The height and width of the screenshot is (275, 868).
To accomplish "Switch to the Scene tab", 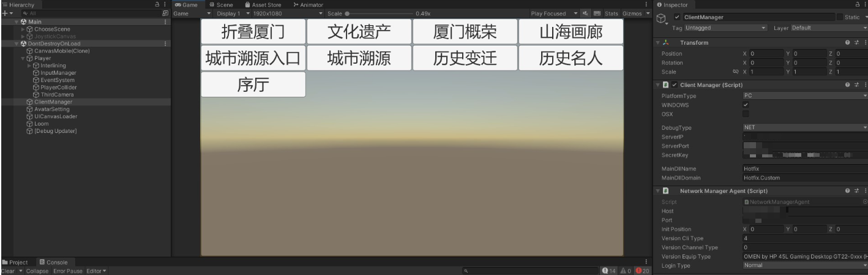I will (x=220, y=4).
